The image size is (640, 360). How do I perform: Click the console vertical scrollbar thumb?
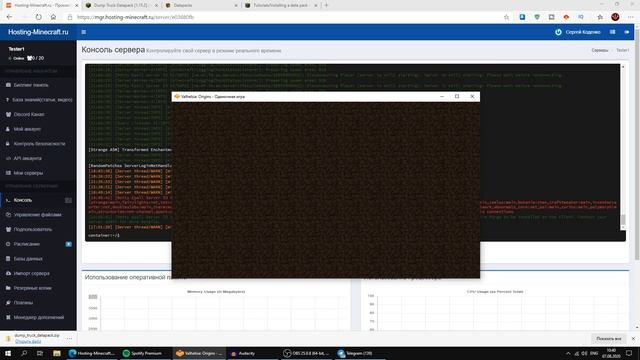pos(623,220)
